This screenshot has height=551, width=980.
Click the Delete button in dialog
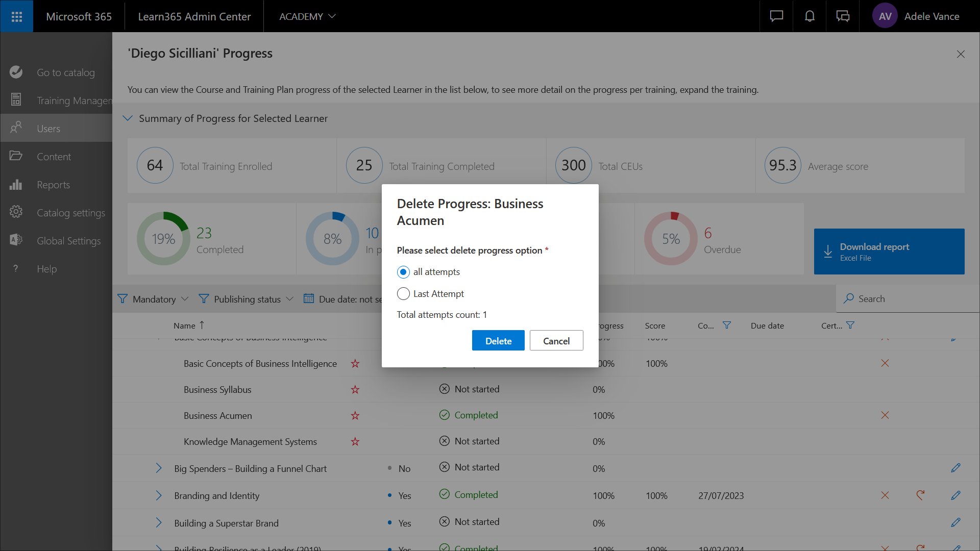click(498, 341)
